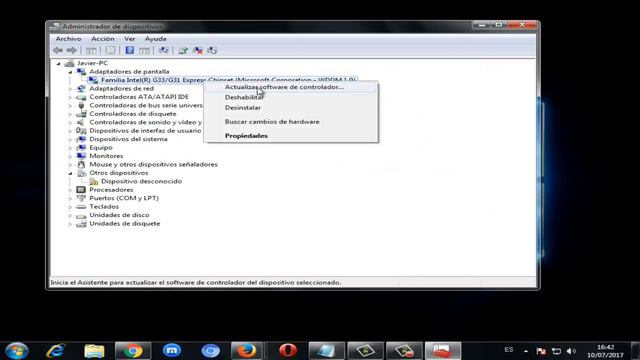Screen dimensions: 640x360
Task: Collapse the Adaptadores de pantalla node
Action: 70,72
